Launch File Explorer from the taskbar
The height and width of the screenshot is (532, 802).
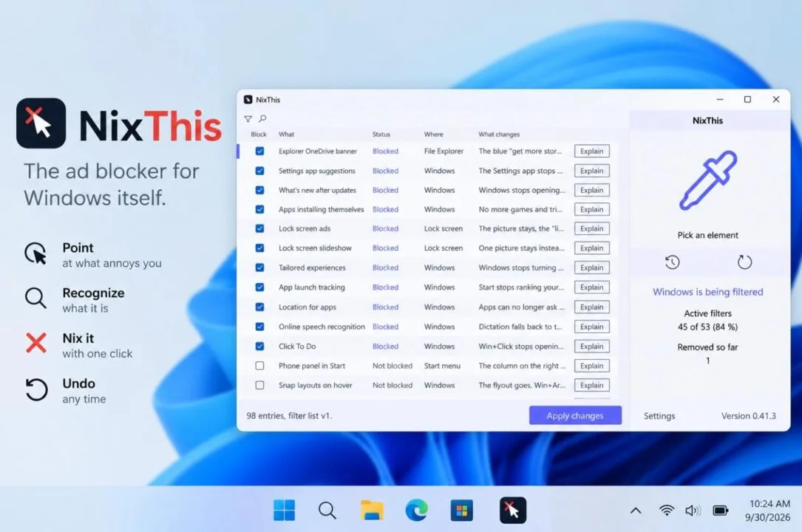point(372,510)
